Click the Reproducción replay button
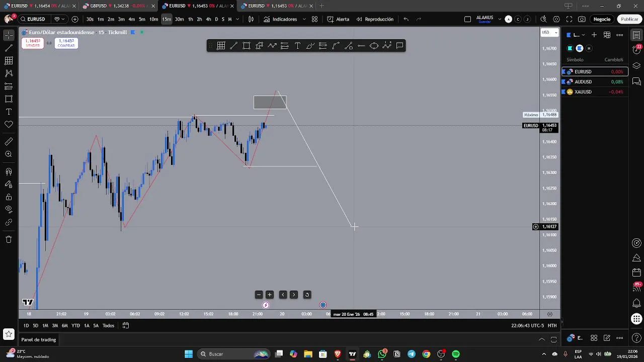The height and width of the screenshot is (362, 644). (375, 19)
